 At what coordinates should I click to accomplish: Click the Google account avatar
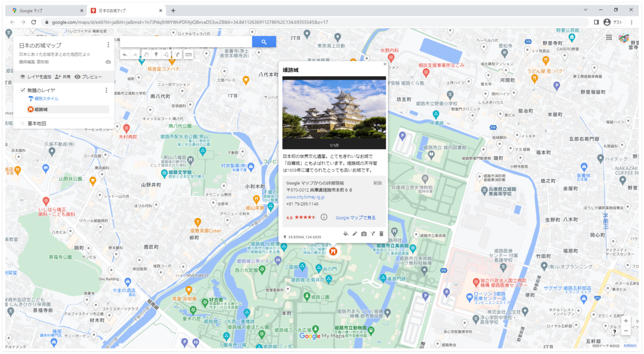click(624, 38)
